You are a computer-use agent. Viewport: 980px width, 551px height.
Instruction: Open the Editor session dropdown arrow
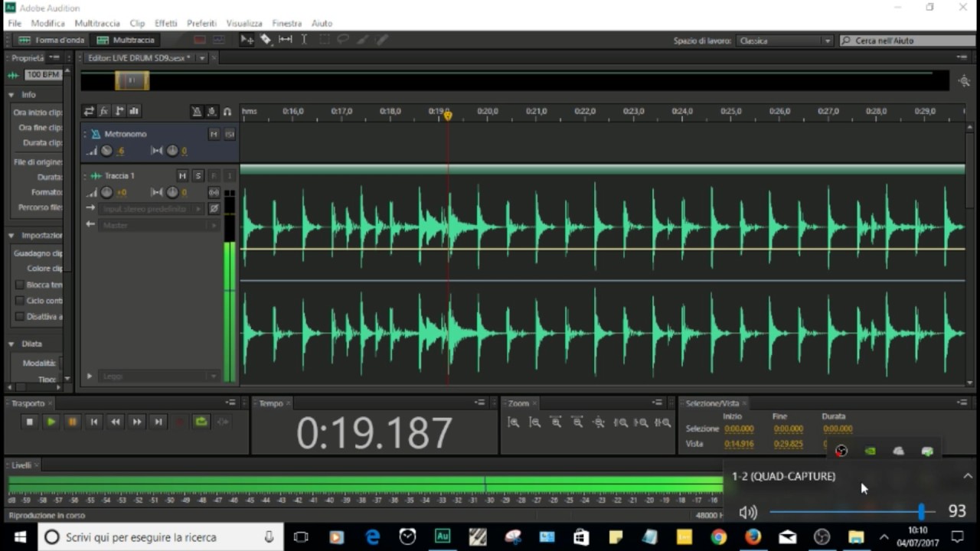(x=202, y=58)
